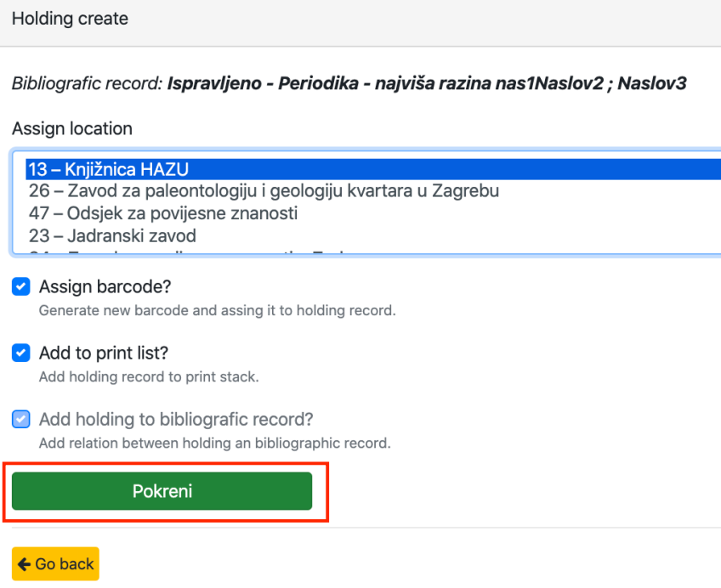Screen dimensions: 721x588
Task: Click the "Generate new barcode" help text
Action: point(217,310)
